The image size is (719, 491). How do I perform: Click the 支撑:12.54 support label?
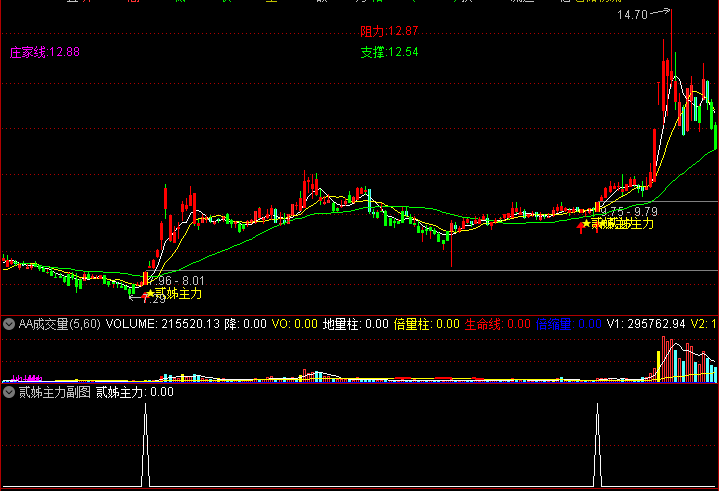point(389,52)
